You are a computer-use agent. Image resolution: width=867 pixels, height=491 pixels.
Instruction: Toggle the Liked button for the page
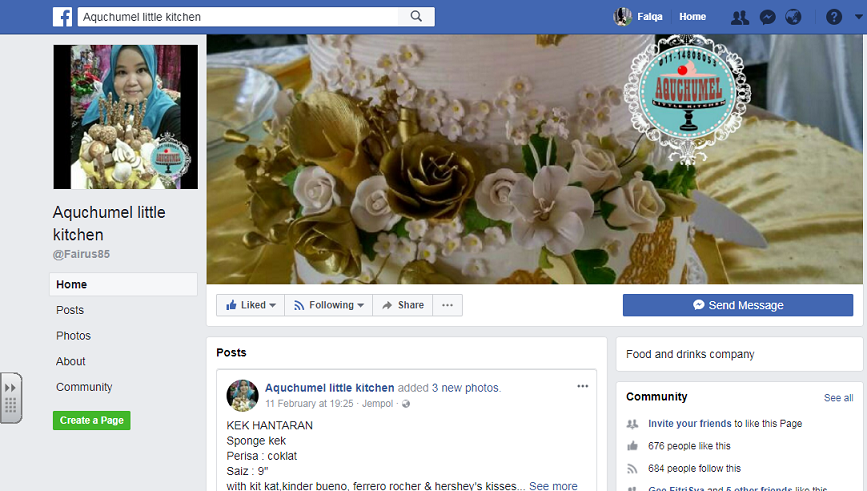(251, 305)
